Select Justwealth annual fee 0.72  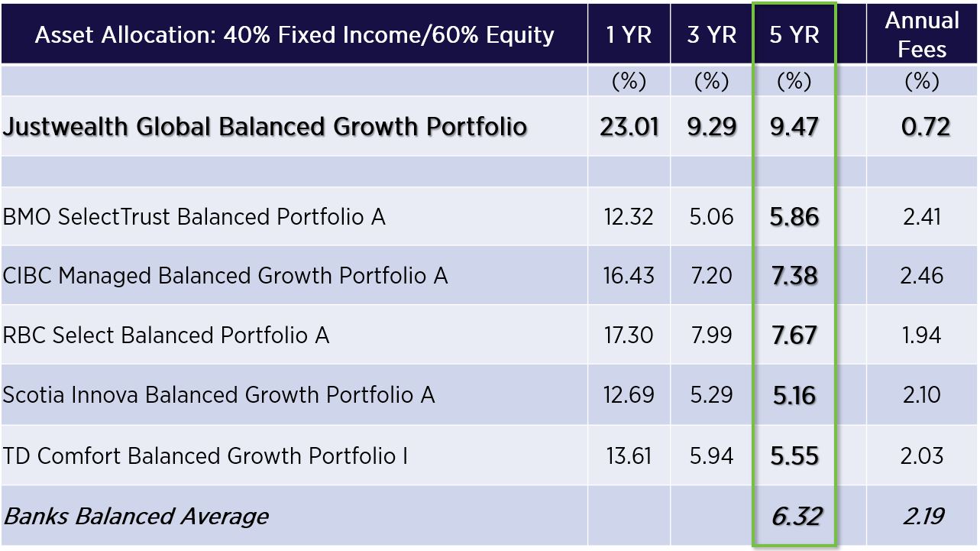coord(926,127)
